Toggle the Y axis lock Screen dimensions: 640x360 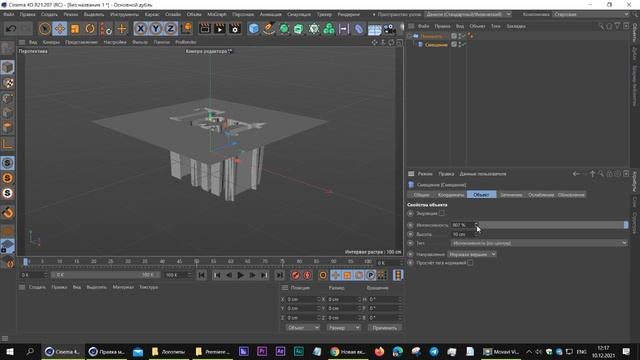156,29
